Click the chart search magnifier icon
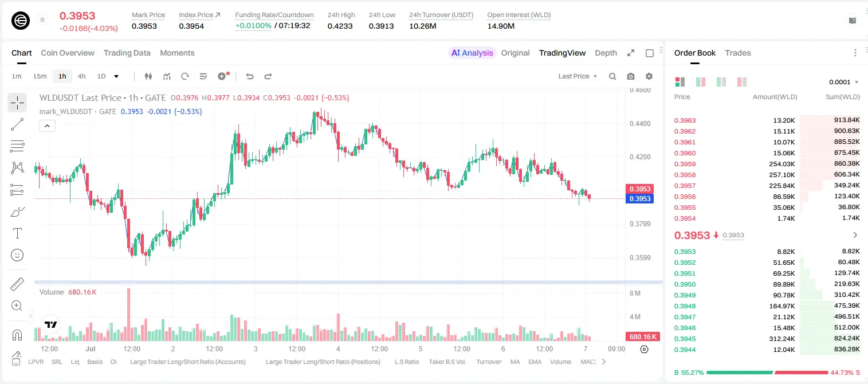The width and height of the screenshot is (868, 384). click(x=612, y=76)
